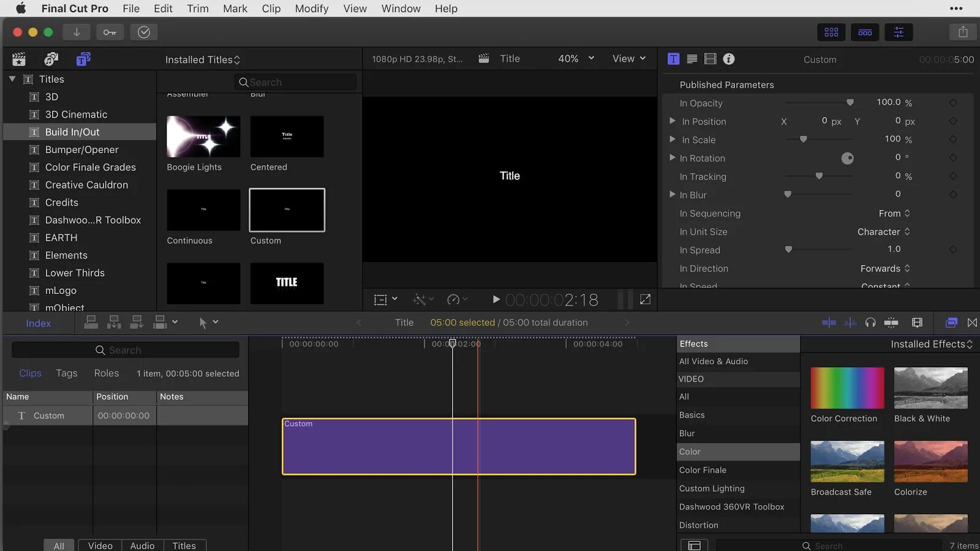The height and width of the screenshot is (551, 980).
Task: Click the titles browser Search field
Action: pos(295,82)
